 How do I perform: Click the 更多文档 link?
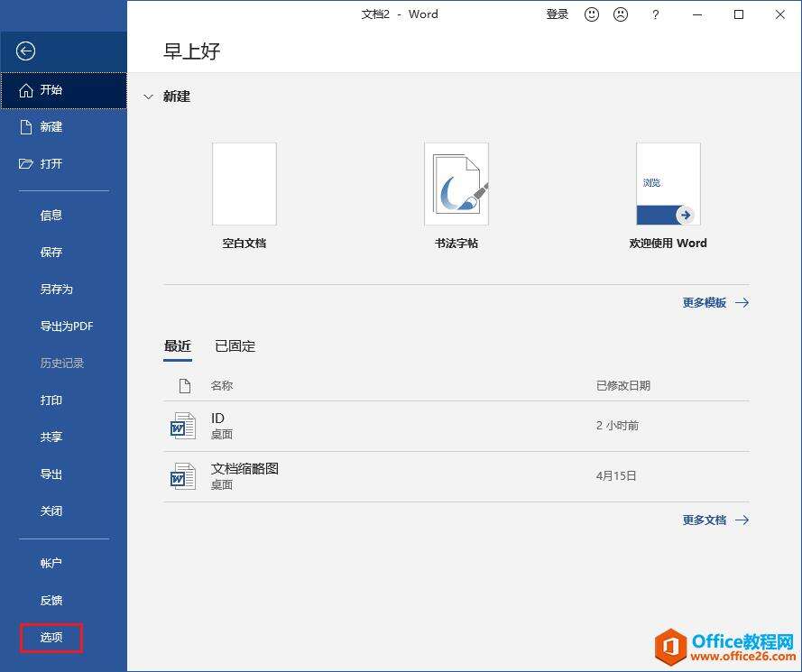click(x=705, y=520)
